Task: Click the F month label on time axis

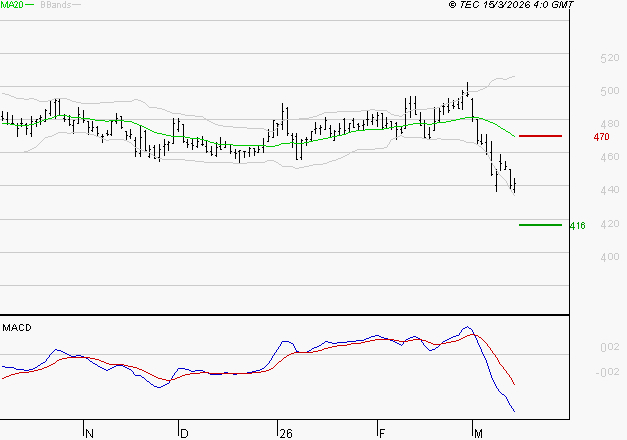Action: [382, 434]
